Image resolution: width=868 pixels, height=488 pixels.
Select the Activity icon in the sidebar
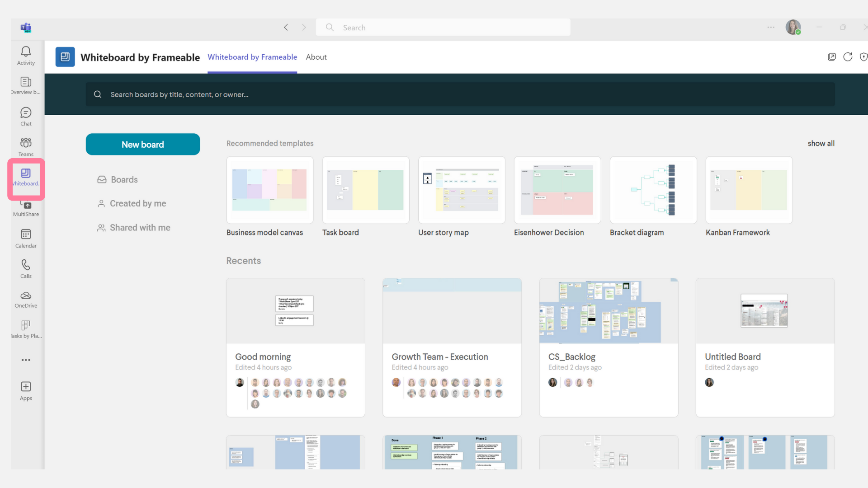[25, 55]
